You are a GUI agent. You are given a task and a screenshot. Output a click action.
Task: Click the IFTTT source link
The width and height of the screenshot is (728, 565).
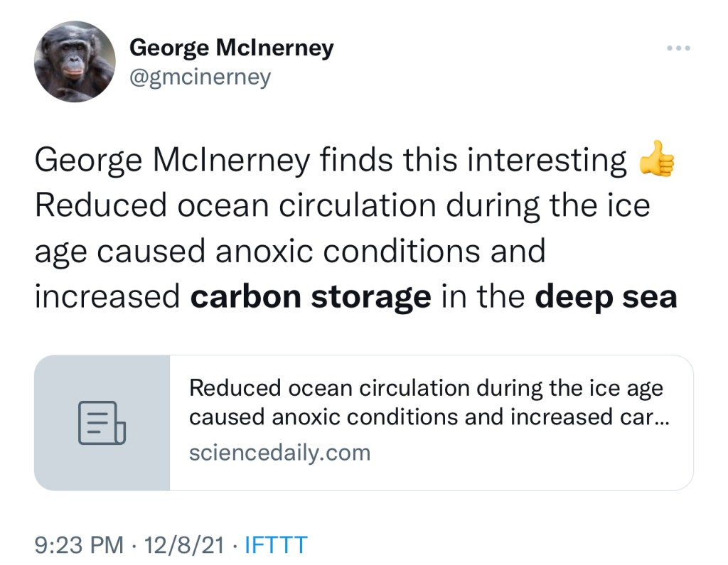pos(276,545)
